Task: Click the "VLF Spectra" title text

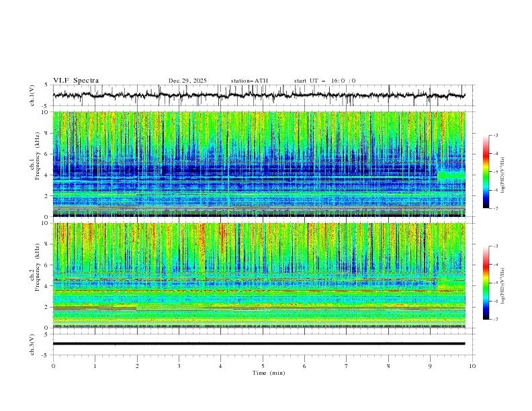Action: point(76,81)
